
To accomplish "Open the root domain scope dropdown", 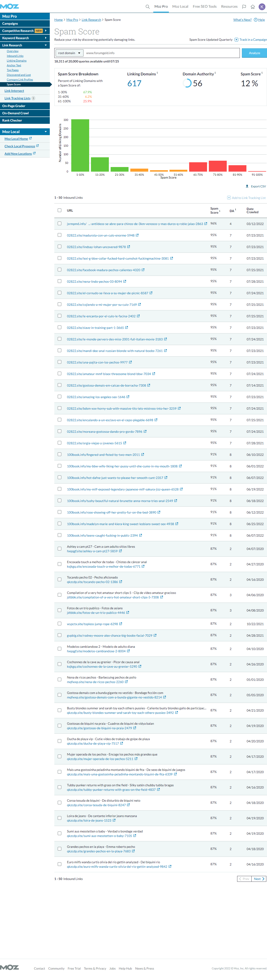I will pyautogui.click(x=69, y=53).
